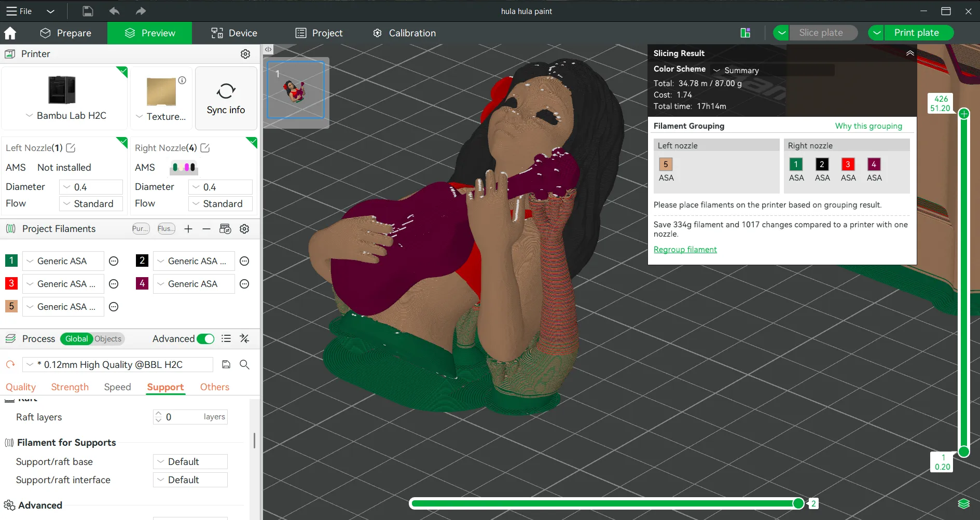Viewport: 980px width, 520px height.
Task: Open the process settings list icon
Action: coord(226,339)
